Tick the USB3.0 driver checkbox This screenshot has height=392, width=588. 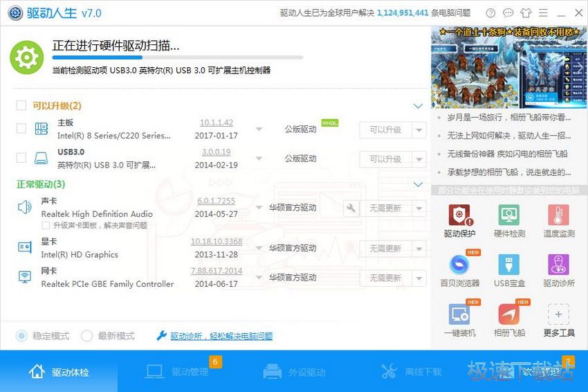21,158
